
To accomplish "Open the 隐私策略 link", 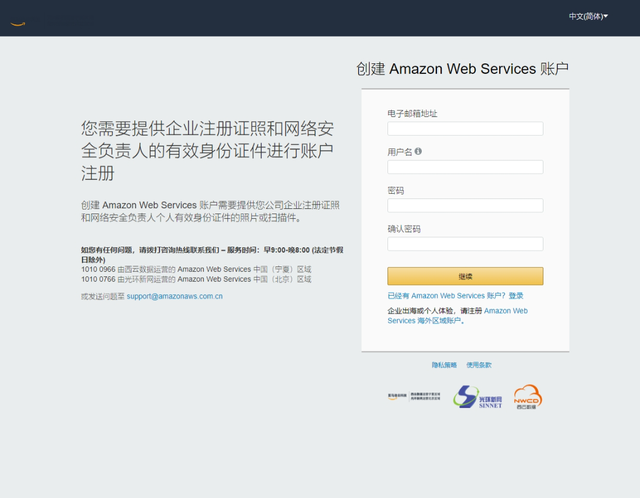I will 444,365.
